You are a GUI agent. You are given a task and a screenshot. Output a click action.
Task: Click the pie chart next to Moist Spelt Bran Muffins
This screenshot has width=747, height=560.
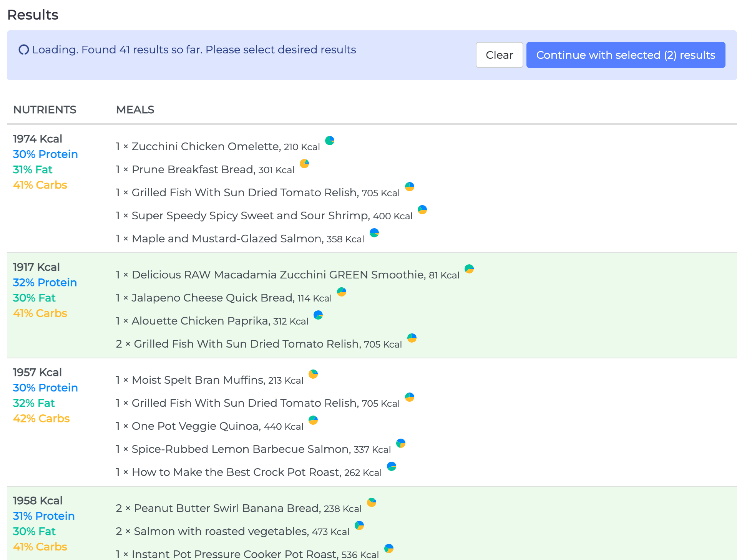[313, 374]
